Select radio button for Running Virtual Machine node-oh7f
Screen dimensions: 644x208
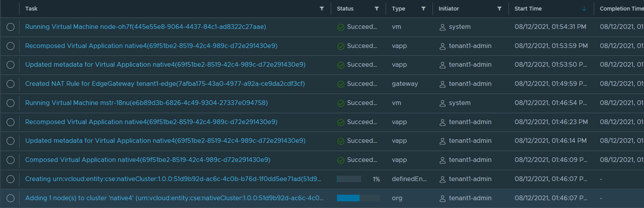coord(11,27)
